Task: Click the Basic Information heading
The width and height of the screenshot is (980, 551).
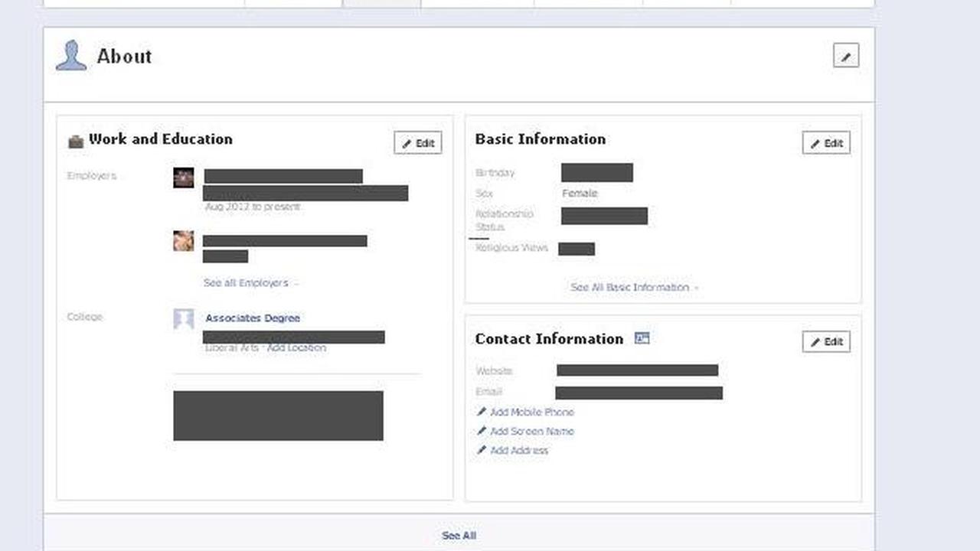Action: tap(540, 139)
